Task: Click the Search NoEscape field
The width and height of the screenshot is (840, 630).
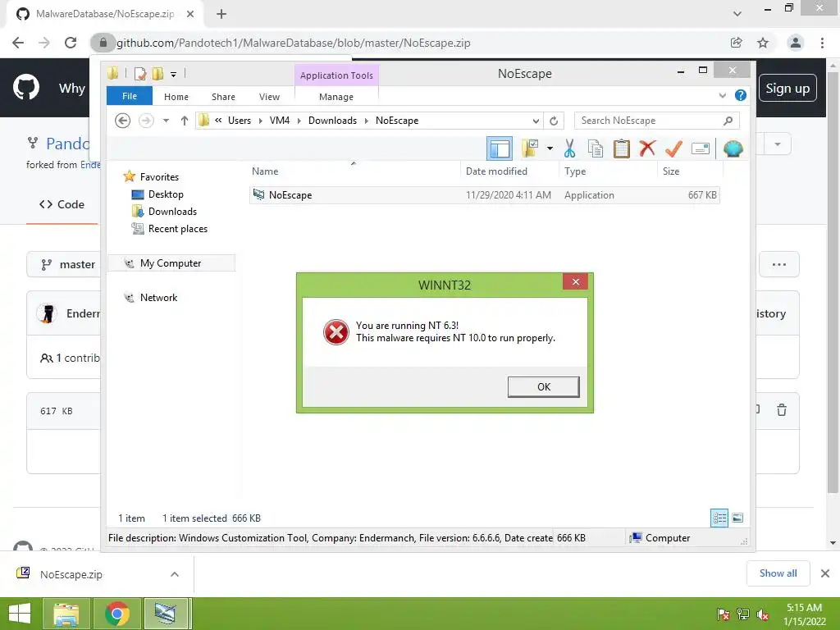Action: [x=657, y=121]
